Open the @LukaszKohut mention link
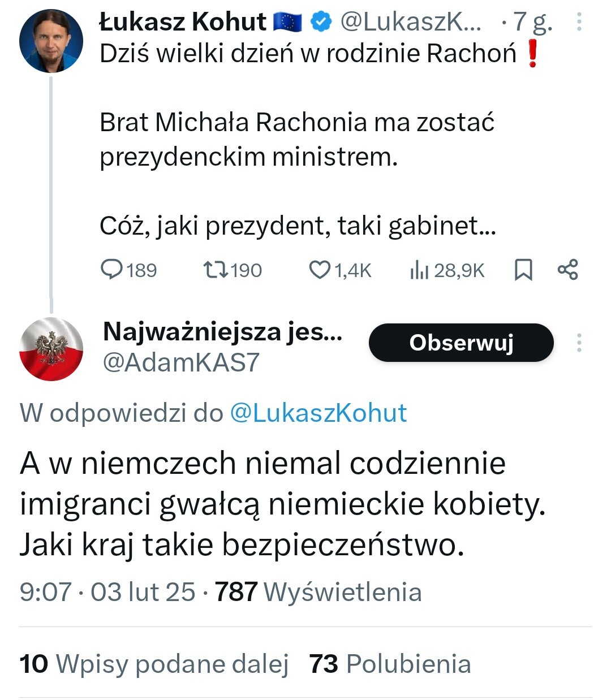Screen dimensions: 611x700 point(318,413)
